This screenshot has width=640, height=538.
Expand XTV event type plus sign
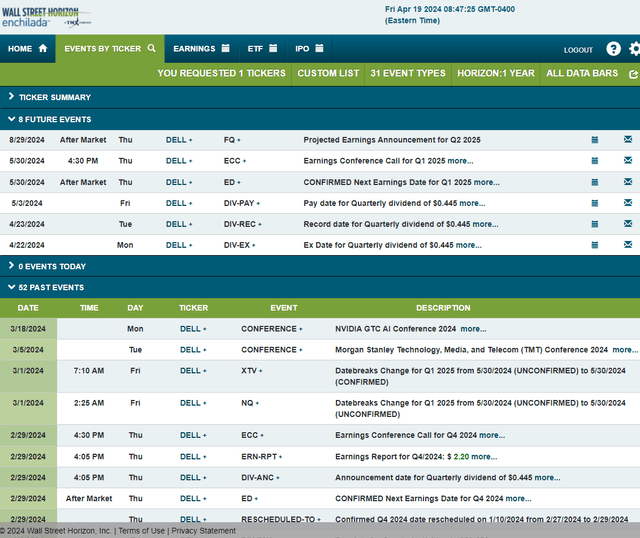260,371
